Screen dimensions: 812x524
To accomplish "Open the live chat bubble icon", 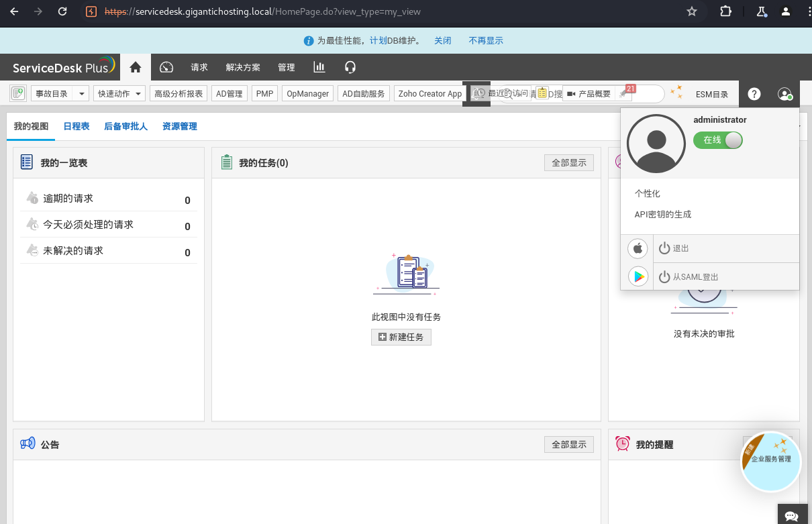I will [x=791, y=515].
